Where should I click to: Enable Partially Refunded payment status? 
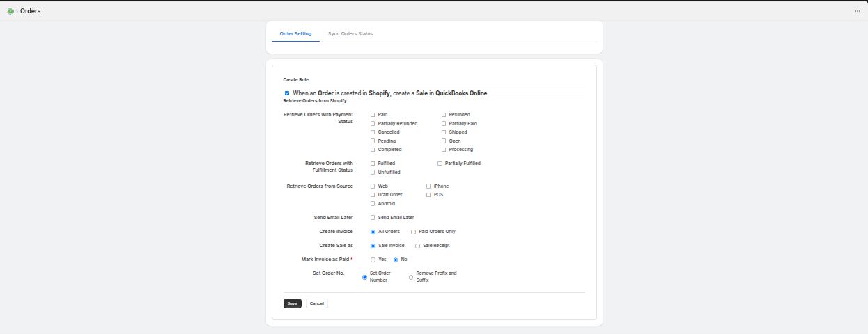pyautogui.click(x=373, y=123)
